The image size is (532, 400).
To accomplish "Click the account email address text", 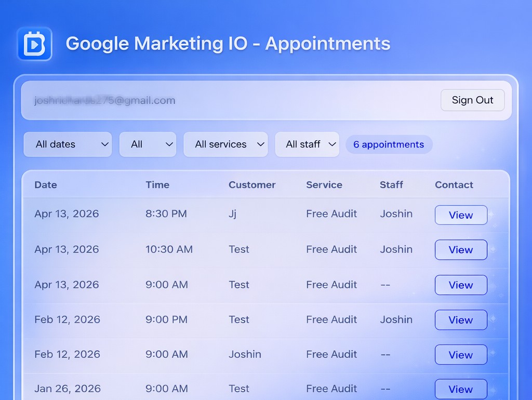I will pos(104,100).
